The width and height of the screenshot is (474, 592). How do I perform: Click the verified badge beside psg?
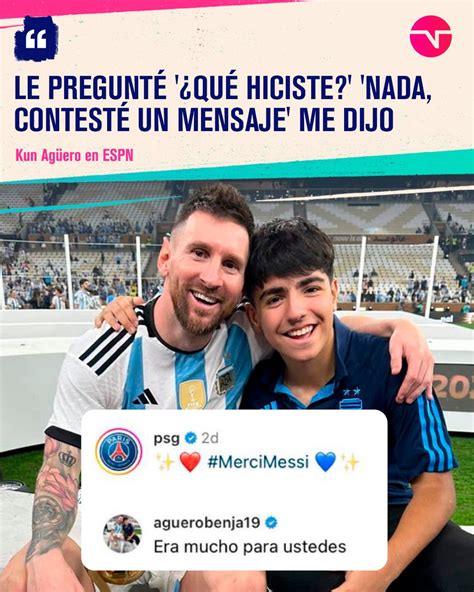[191, 438]
